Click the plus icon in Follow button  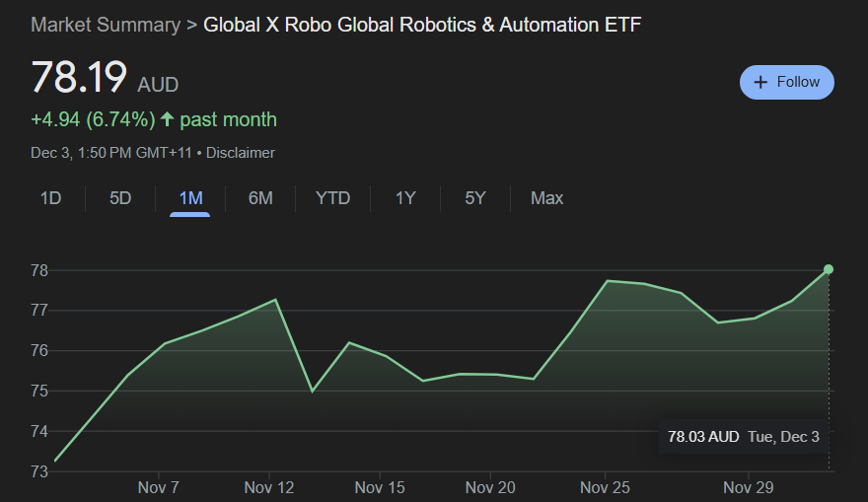[760, 83]
